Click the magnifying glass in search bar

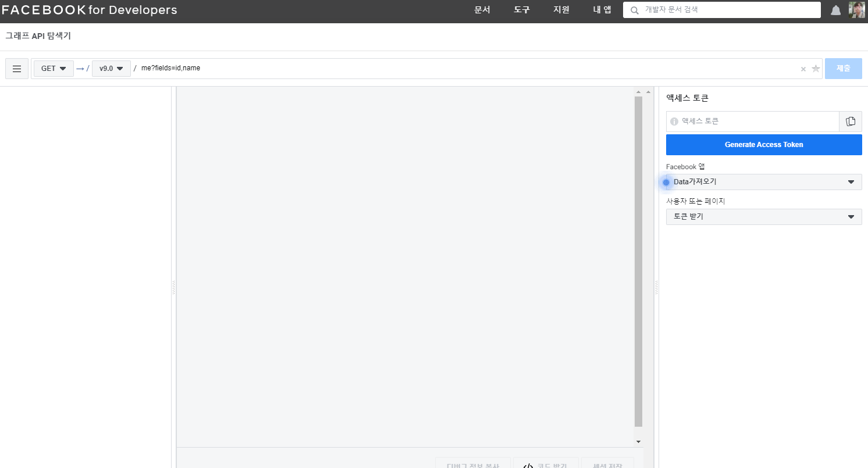634,10
